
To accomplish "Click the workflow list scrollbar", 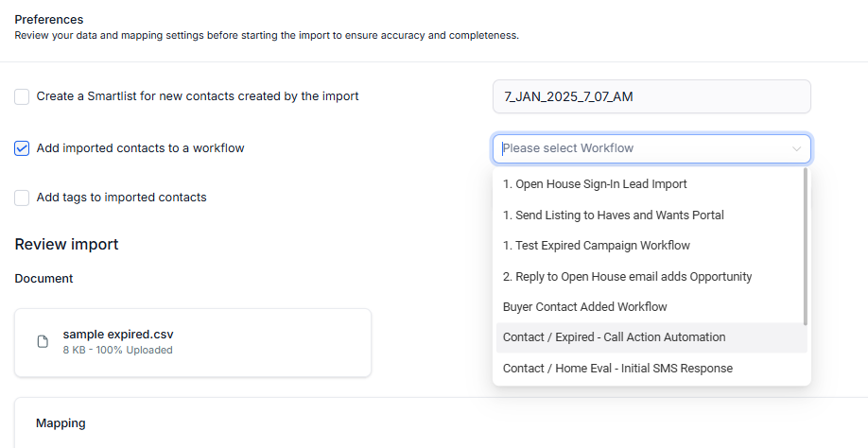I will click(x=806, y=246).
